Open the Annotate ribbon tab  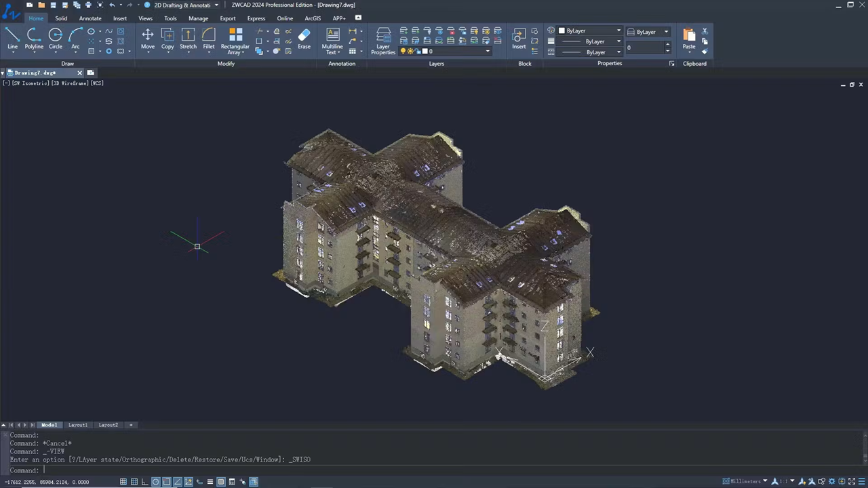[90, 18]
